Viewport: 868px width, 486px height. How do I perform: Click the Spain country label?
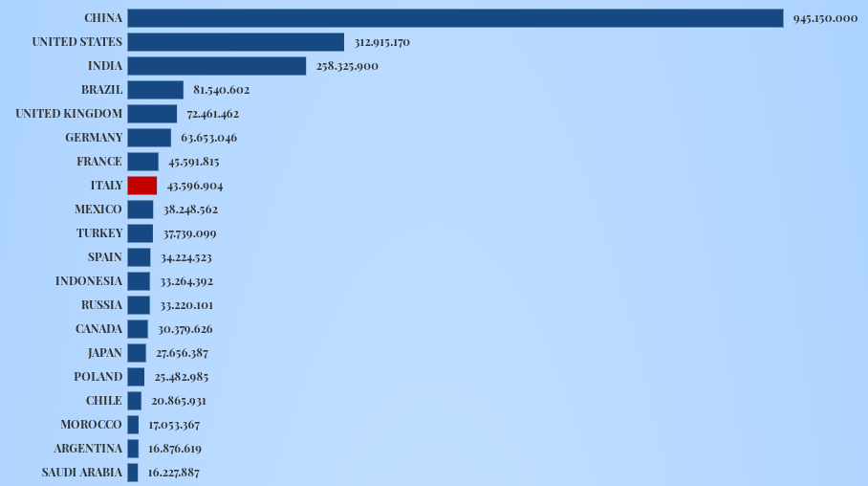(x=104, y=257)
